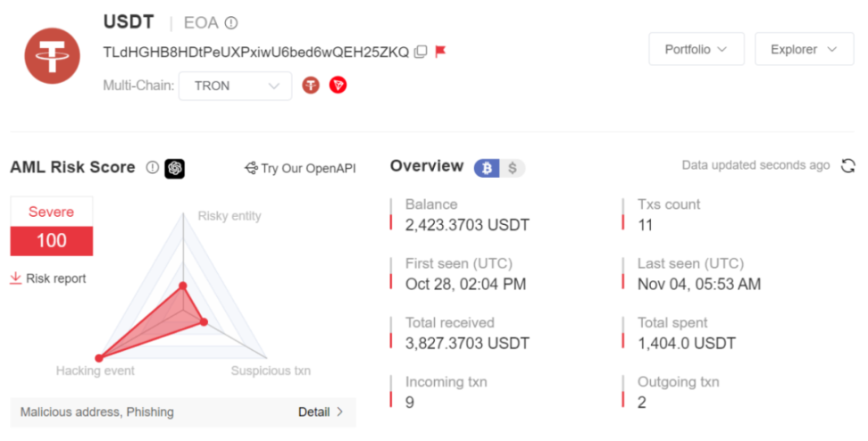The image size is (868, 441).
Task: Click the EOA info icon
Action: pos(231,22)
